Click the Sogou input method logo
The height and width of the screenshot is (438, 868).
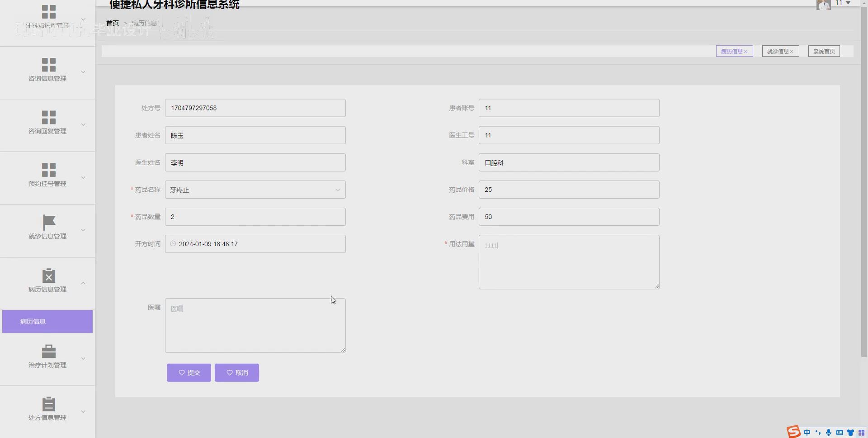793,432
